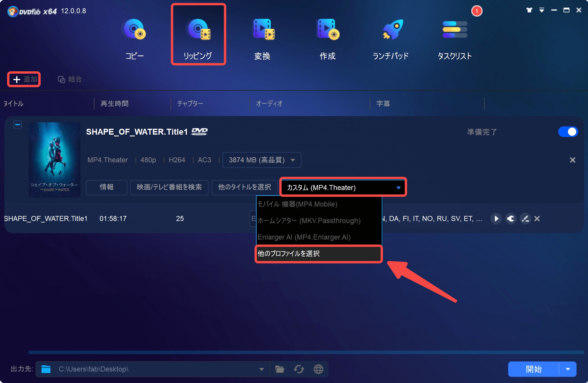Remove the SHAPE_OF_WATER source with X
588x383 pixels.
572,160
